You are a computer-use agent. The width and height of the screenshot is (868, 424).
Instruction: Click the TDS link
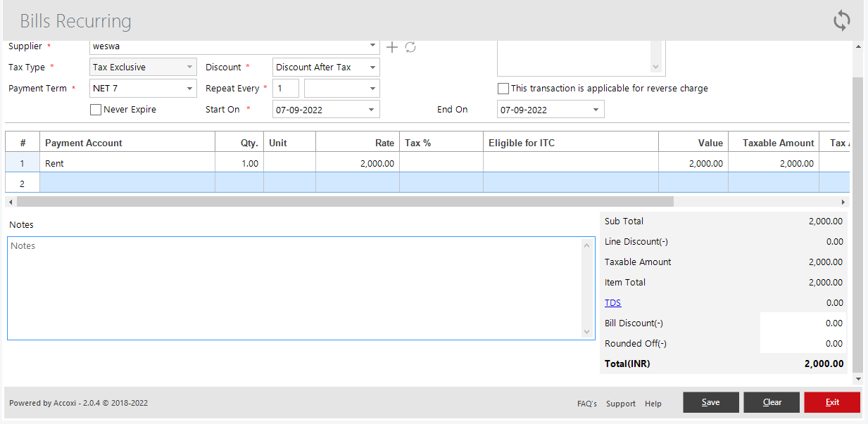(612, 303)
